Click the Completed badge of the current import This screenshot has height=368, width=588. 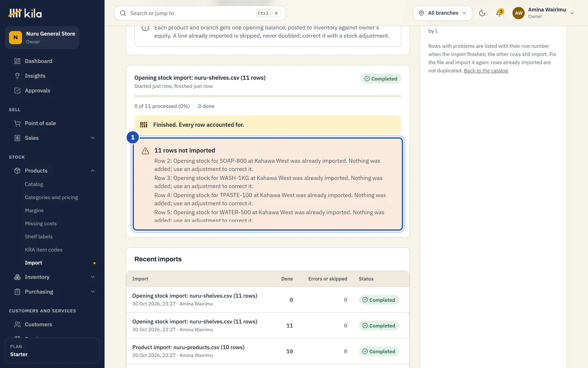[381, 79]
